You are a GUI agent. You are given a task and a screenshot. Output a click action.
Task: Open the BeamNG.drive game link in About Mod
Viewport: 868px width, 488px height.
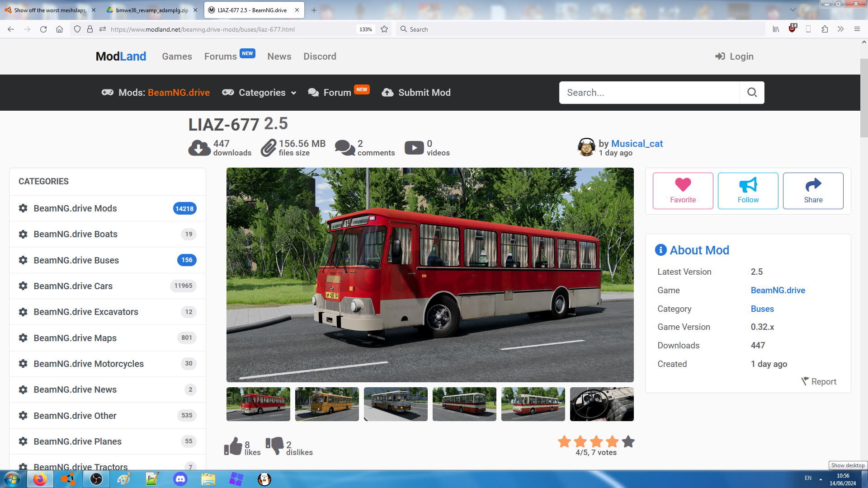coord(778,290)
